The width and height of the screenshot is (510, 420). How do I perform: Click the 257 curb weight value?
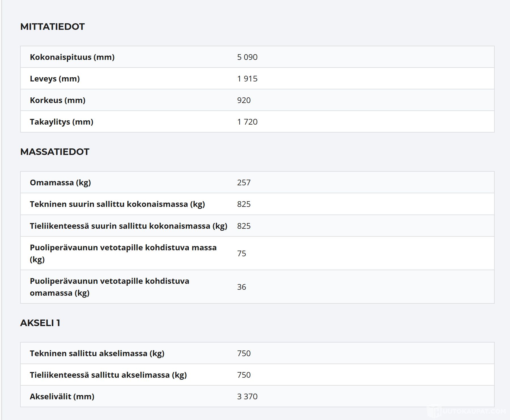[244, 182]
